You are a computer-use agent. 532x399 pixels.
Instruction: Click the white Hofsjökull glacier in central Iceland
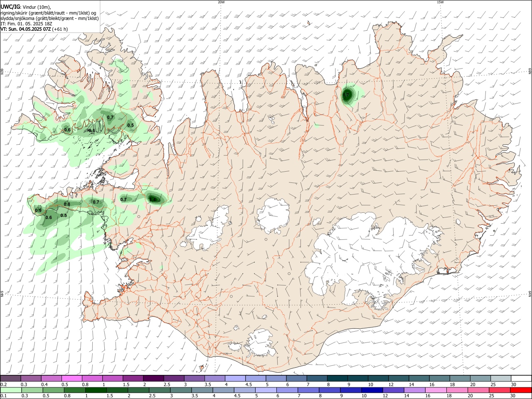click(x=273, y=216)
